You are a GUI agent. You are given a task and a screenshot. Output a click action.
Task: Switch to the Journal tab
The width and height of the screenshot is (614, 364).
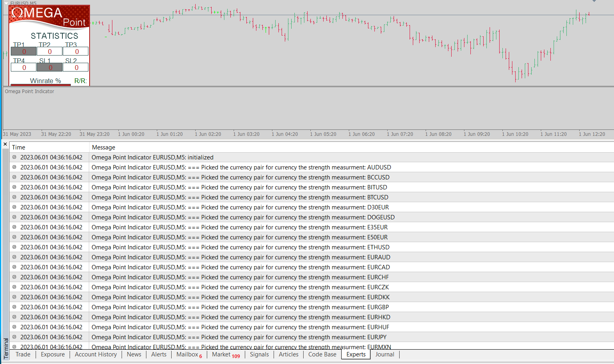click(x=385, y=354)
